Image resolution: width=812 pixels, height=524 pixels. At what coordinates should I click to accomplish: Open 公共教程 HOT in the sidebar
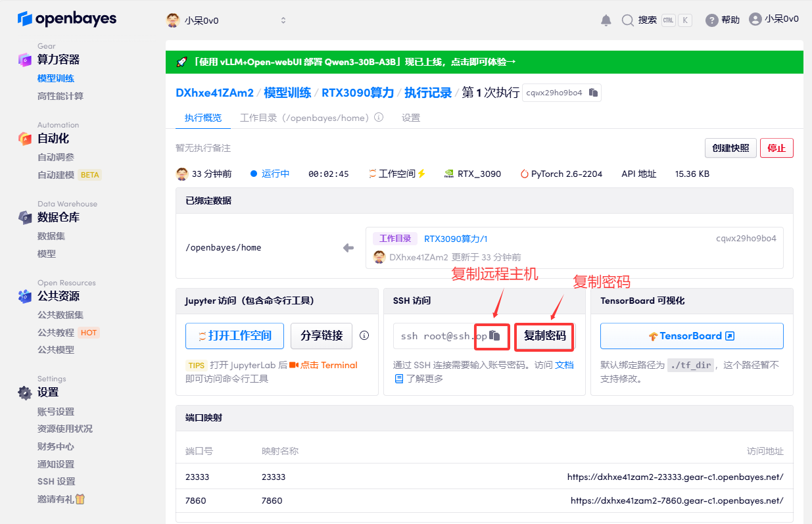[x=68, y=333]
